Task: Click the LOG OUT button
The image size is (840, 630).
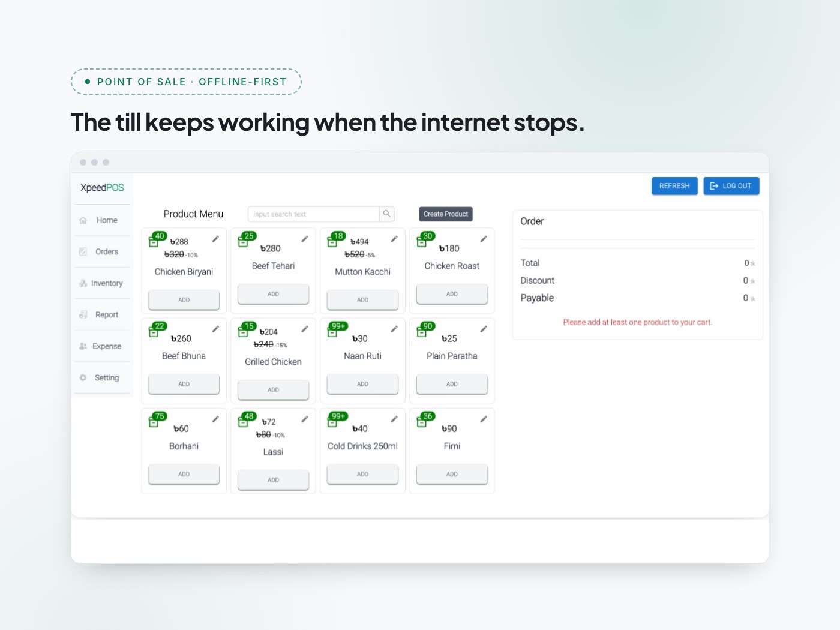Action: click(731, 186)
